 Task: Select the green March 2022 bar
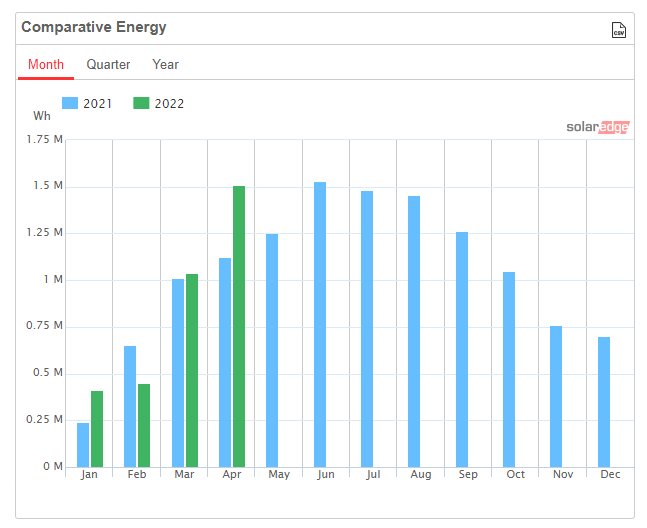pyautogui.click(x=192, y=370)
